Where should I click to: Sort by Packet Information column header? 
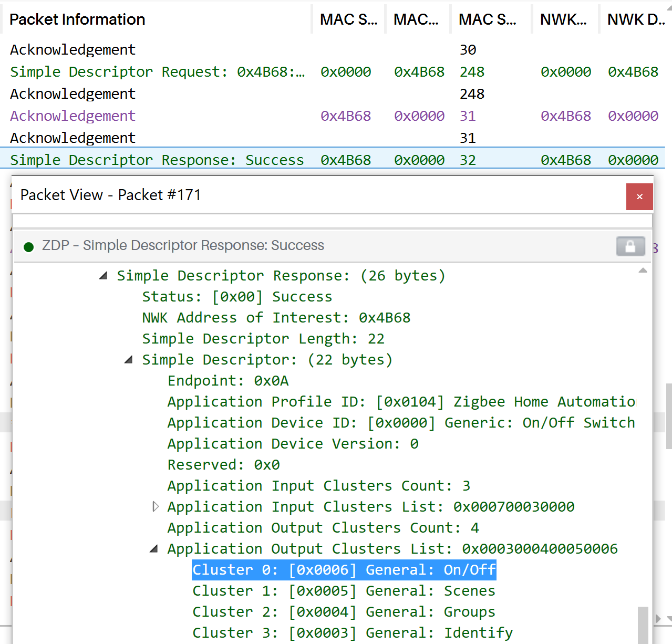[77, 19]
